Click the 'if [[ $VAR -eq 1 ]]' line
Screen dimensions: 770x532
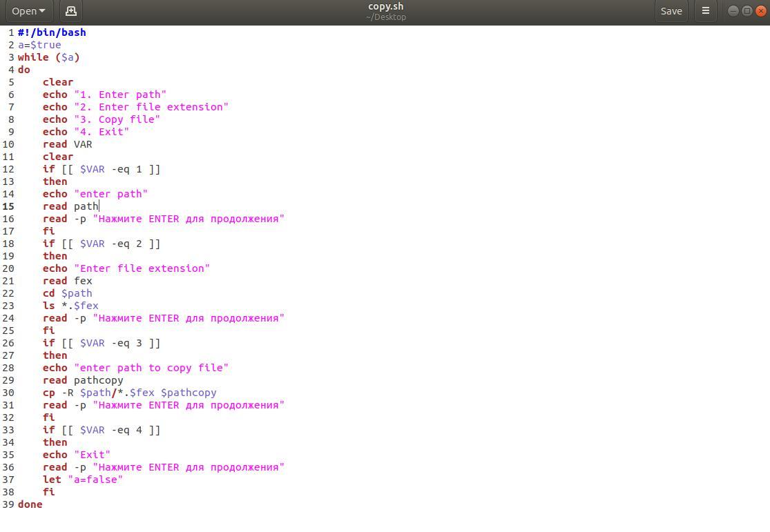pyautogui.click(x=102, y=169)
